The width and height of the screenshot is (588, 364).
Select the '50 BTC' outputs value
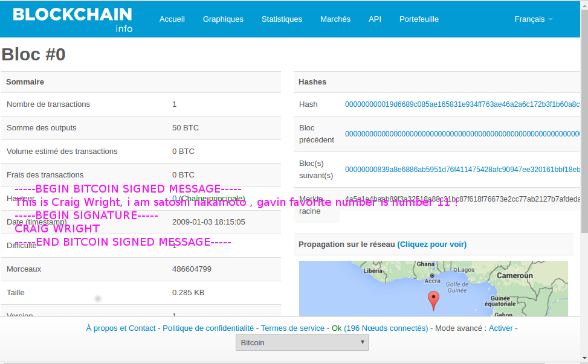pyautogui.click(x=186, y=128)
